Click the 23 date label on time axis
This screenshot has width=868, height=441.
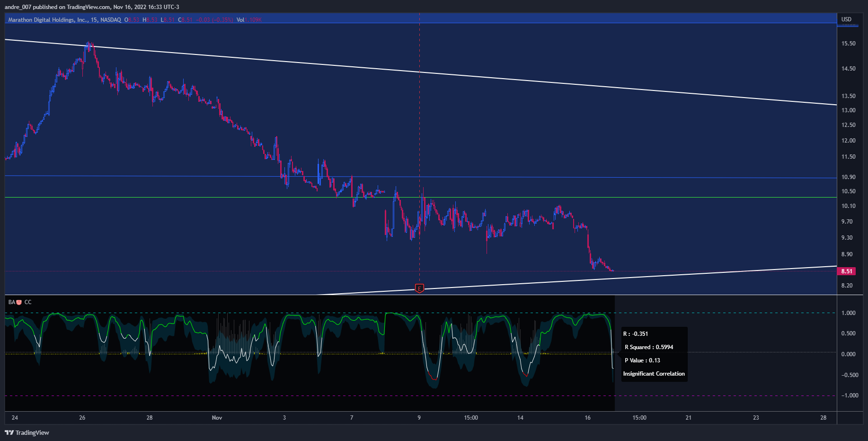click(756, 418)
